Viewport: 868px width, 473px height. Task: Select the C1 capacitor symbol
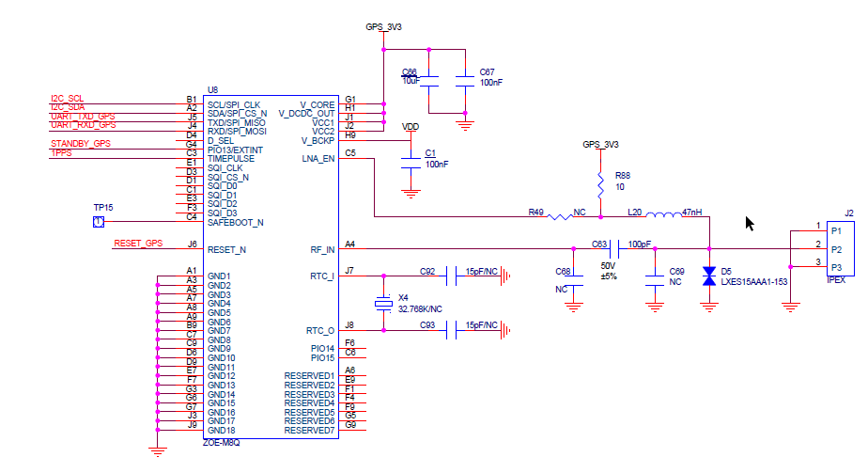pos(410,162)
